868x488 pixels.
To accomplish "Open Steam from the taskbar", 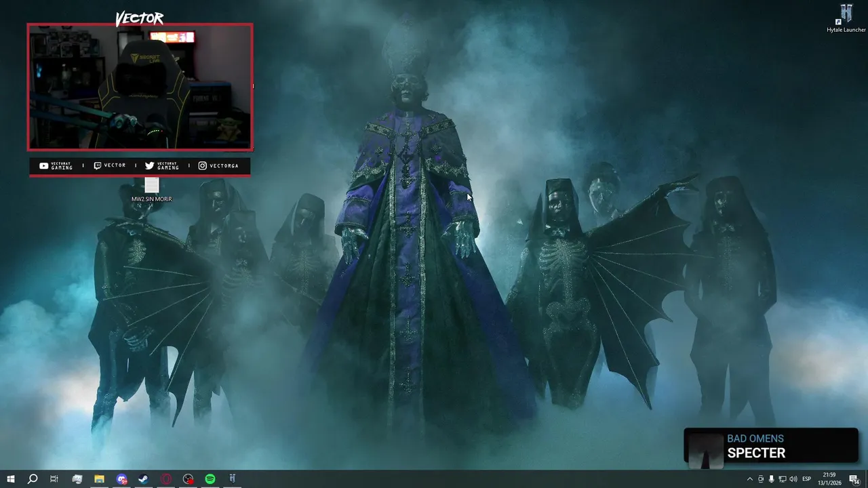I will (144, 479).
